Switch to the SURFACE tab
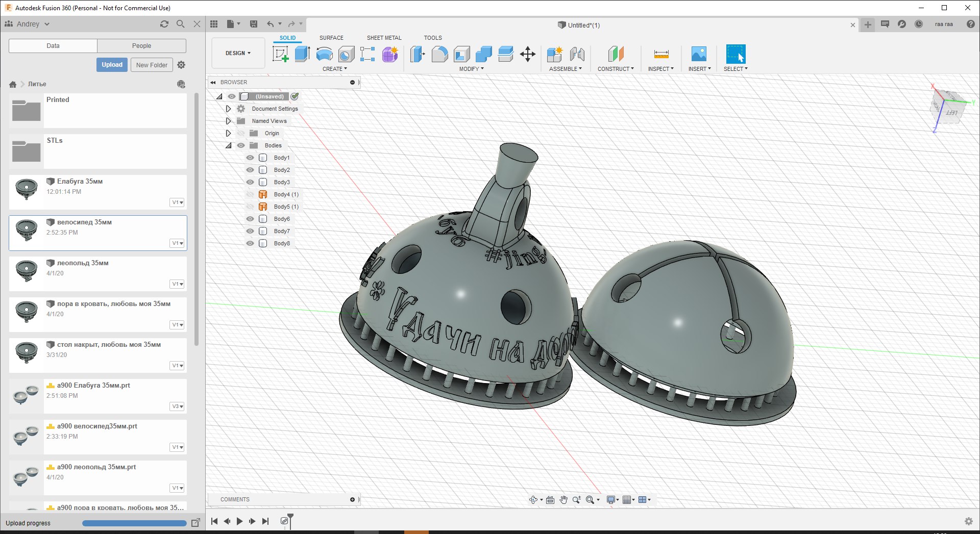 (x=331, y=38)
